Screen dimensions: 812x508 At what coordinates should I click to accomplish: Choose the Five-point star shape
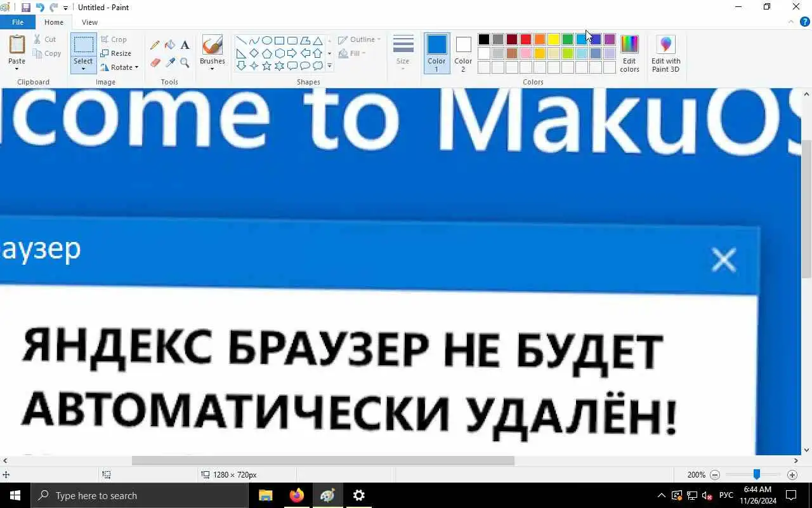coord(266,66)
